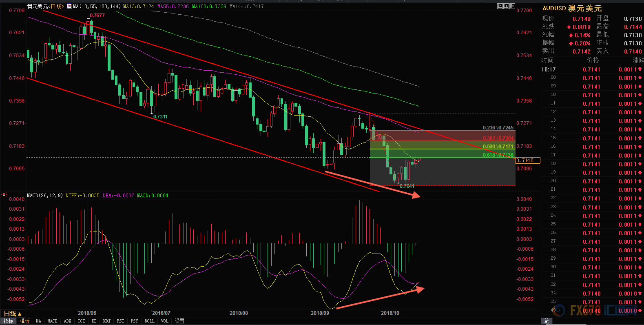Click the small red icon beside the MACD header
The width and height of the screenshot is (644, 325).
coord(4,195)
